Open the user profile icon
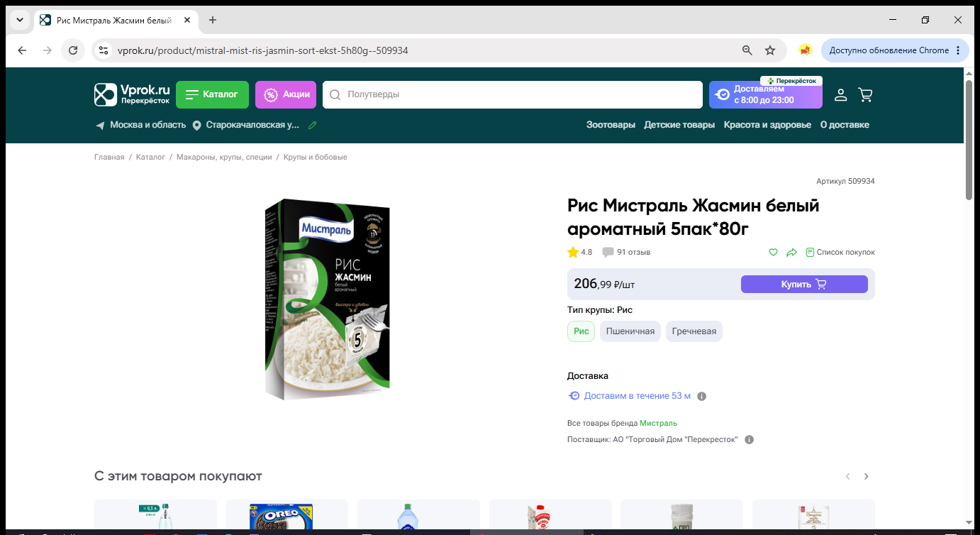This screenshot has height=535, width=980. [x=840, y=94]
